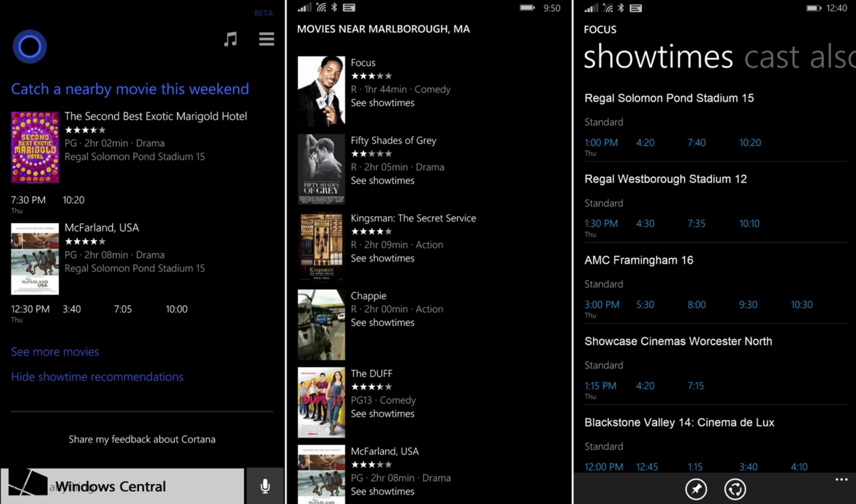Image resolution: width=856 pixels, height=504 pixels.
Task: Tap the refresh icon in Focus app bar
Action: pyautogui.click(x=735, y=489)
